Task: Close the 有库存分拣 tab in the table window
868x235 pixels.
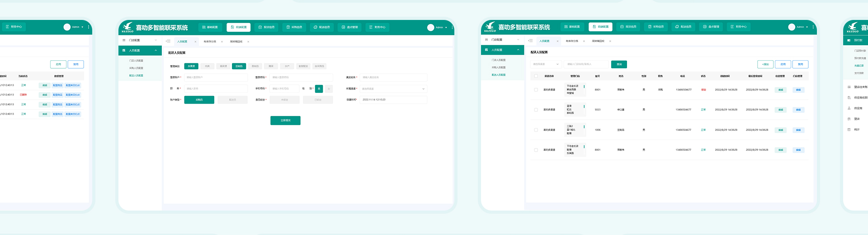Action: click(x=584, y=41)
